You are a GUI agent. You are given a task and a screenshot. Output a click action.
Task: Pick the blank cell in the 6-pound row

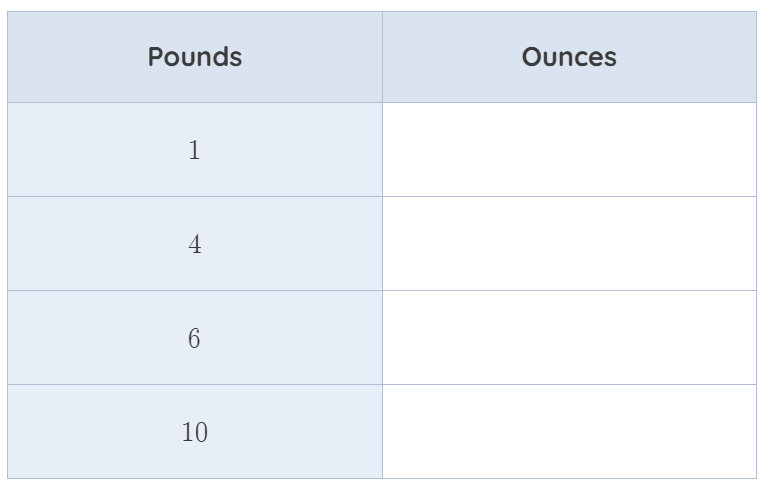pos(569,338)
